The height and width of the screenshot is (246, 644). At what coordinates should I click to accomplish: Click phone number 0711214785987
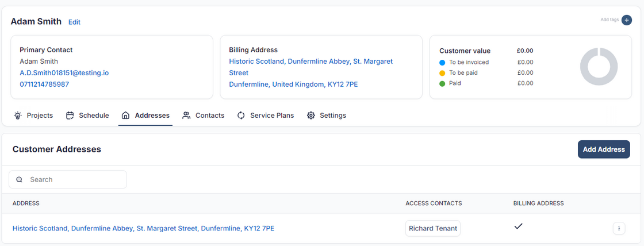coord(44,84)
